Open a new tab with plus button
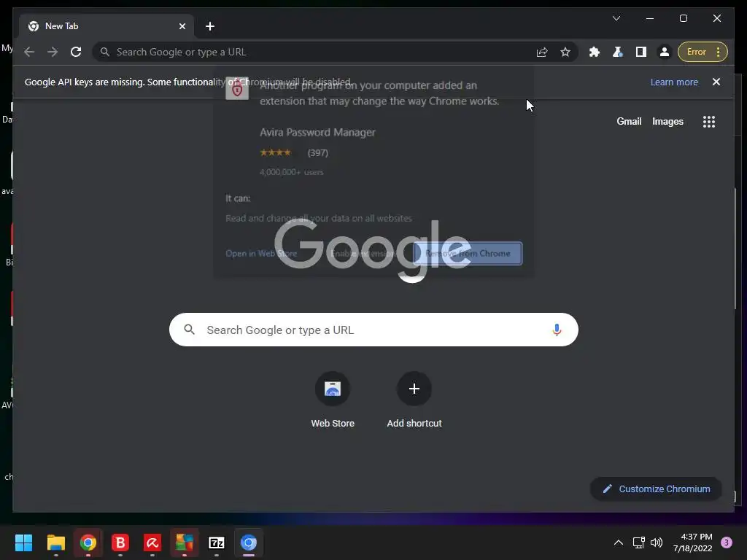Viewport: 747px width, 560px height. point(210,26)
